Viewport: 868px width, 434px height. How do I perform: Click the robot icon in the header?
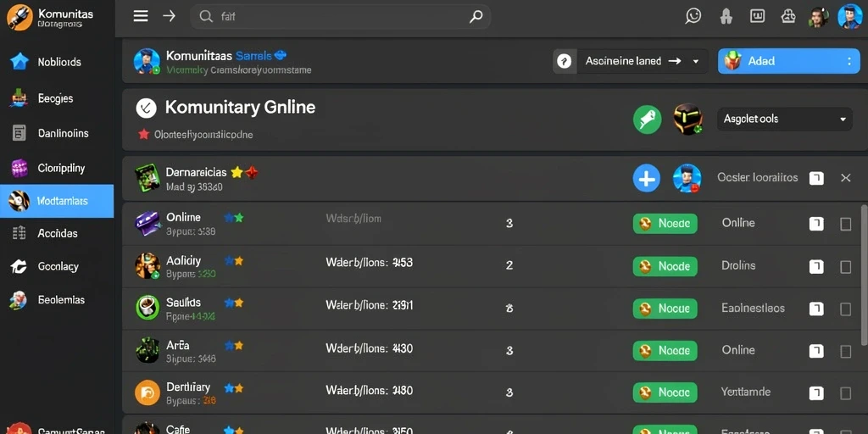(787, 17)
